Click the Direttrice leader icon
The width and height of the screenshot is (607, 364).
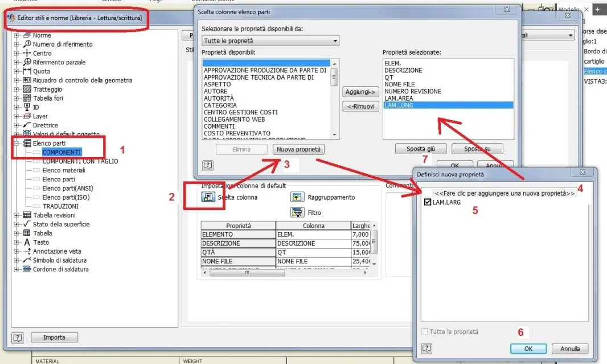27,125
